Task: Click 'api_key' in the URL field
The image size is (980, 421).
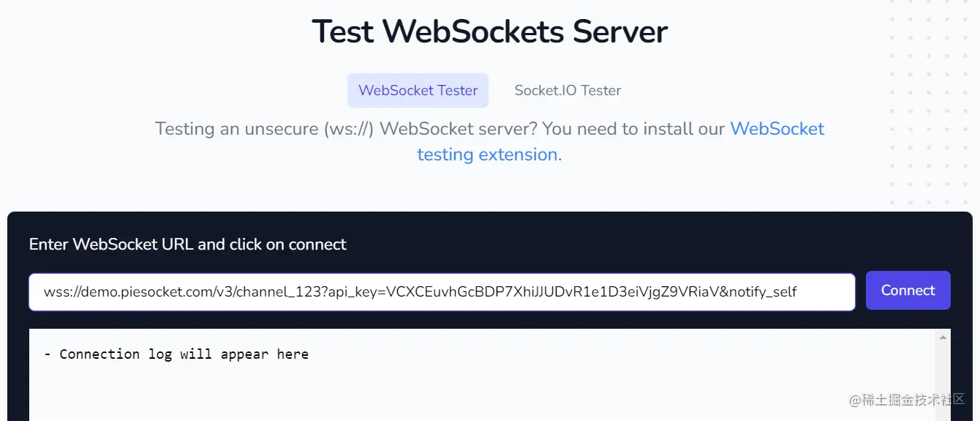Action: [x=355, y=292]
